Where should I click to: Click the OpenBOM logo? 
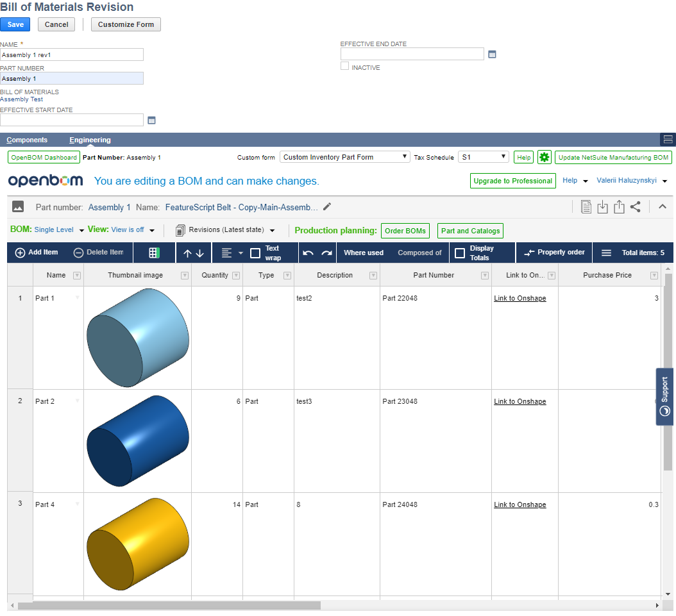pyautogui.click(x=46, y=181)
